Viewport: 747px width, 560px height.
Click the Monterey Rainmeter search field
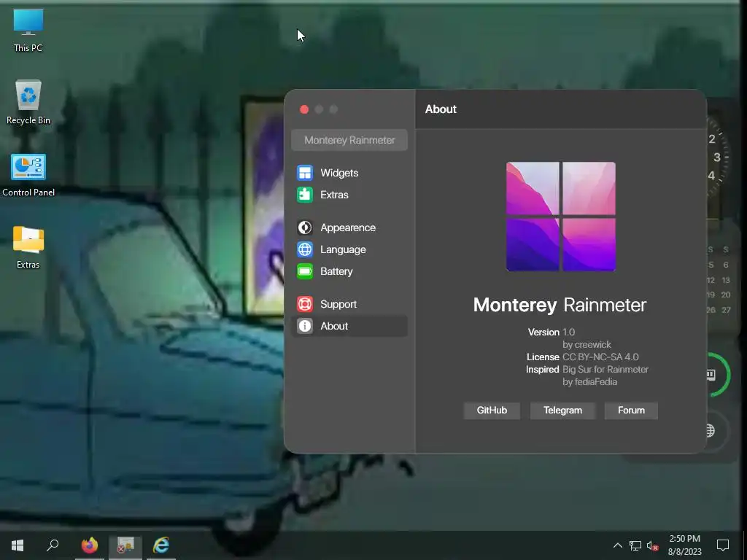tap(349, 140)
